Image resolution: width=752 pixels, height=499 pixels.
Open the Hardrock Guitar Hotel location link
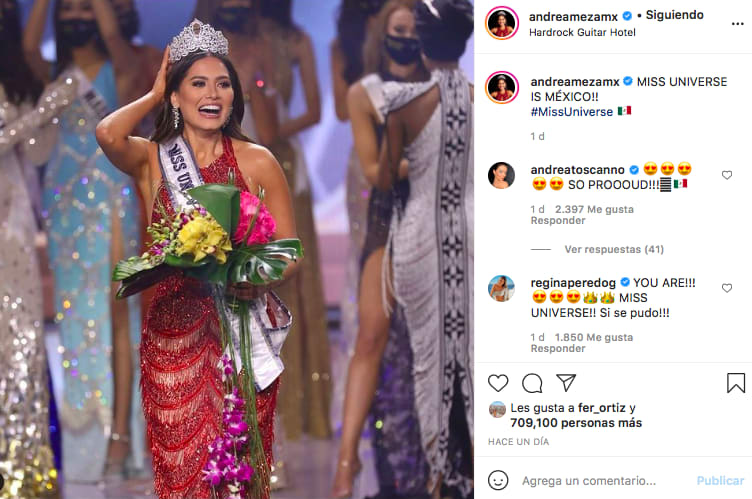pos(582,32)
